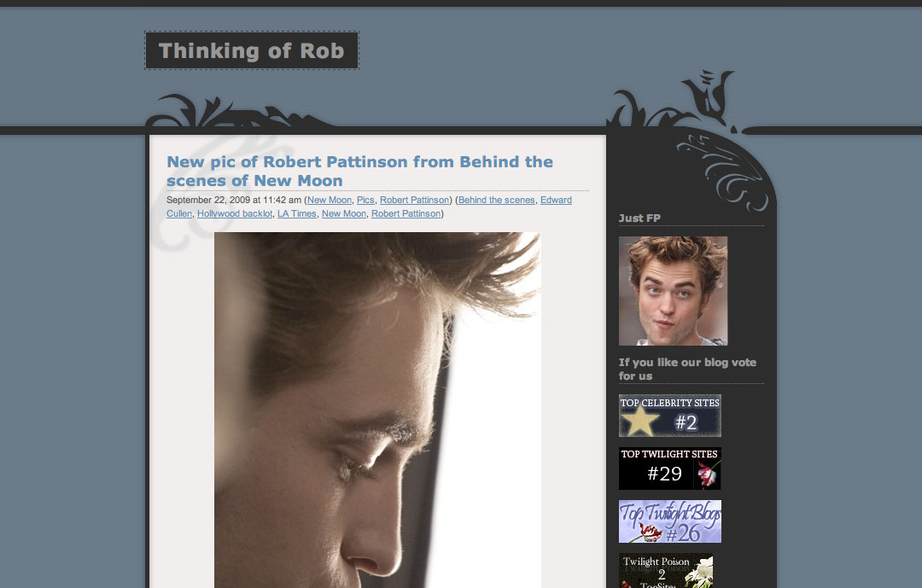This screenshot has width=922, height=588.
Task: Select the LA Times tag link
Action: [296, 213]
